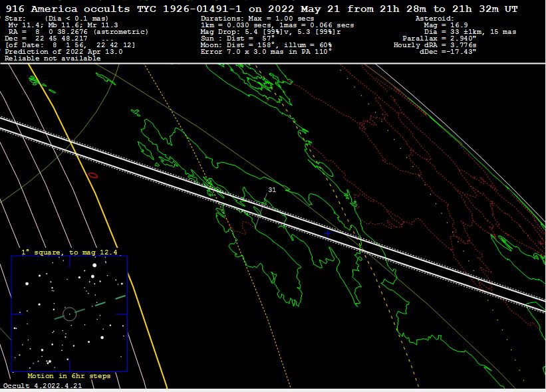546x392 pixels.
Task: Click the "Reliable not available" status text
Action: (53, 58)
